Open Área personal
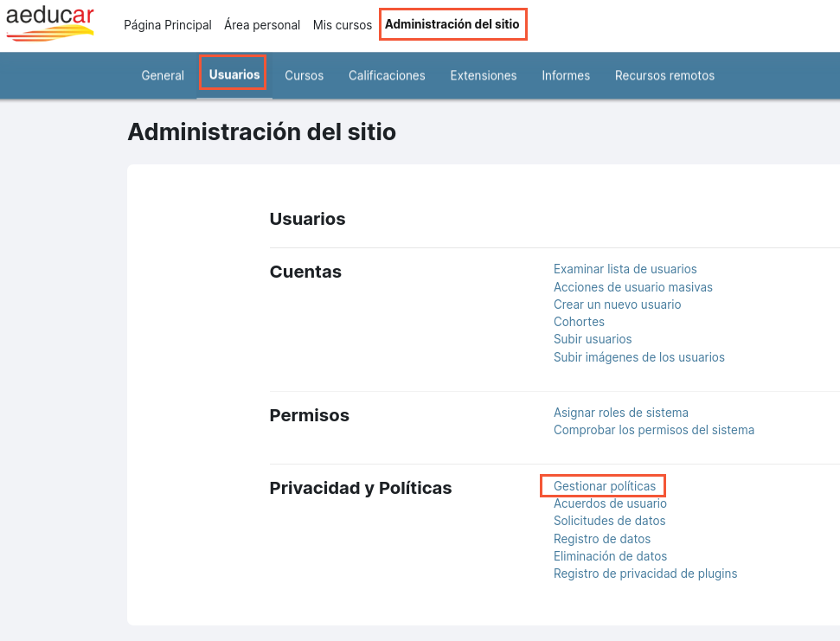Viewport: 840px width, 641px height. pyautogui.click(x=262, y=25)
